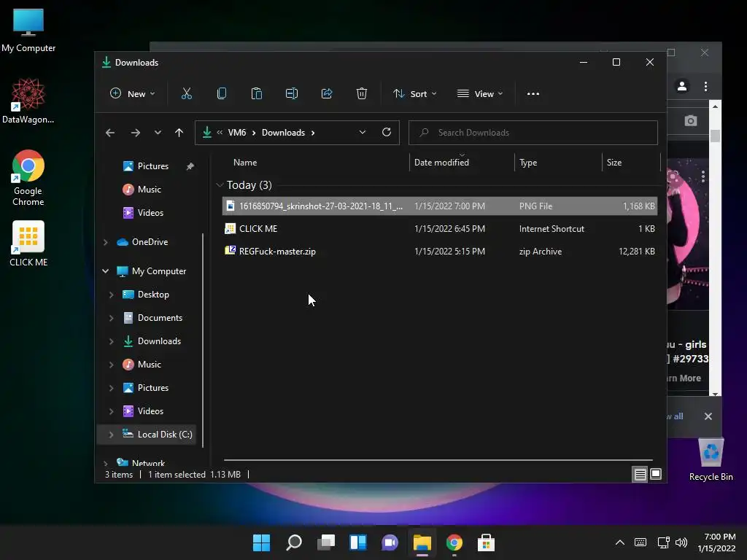Image resolution: width=747 pixels, height=560 pixels.
Task: Click the navigation pane vertical scrollbar
Action: pos(204,341)
